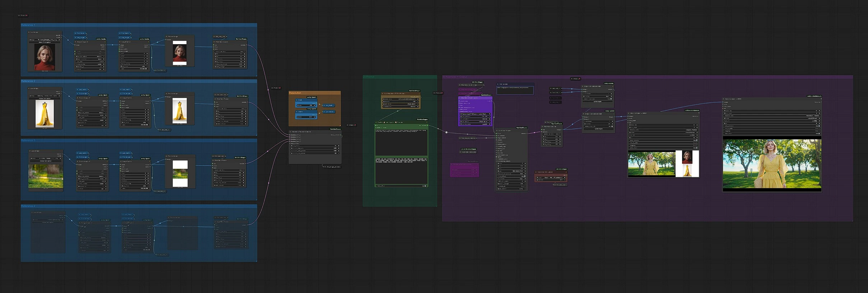Collapse the Load WanVideo T5 TextEncoder node
This screenshot has height=293, width=868.
tap(383, 93)
